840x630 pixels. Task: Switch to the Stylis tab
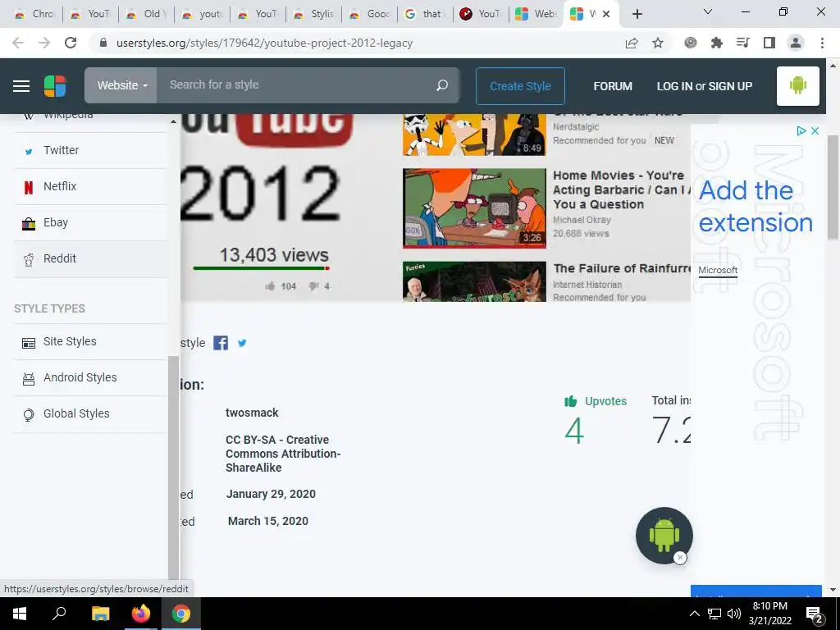click(314, 14)
